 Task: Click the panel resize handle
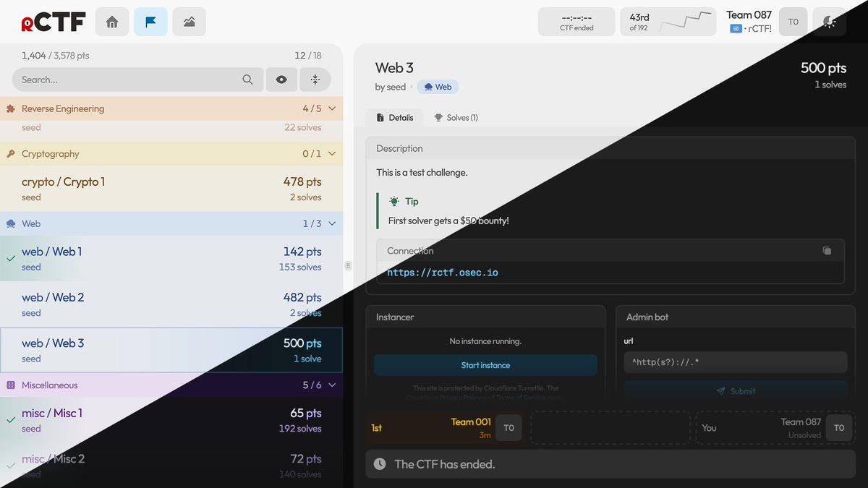click(x=348, y=266)
